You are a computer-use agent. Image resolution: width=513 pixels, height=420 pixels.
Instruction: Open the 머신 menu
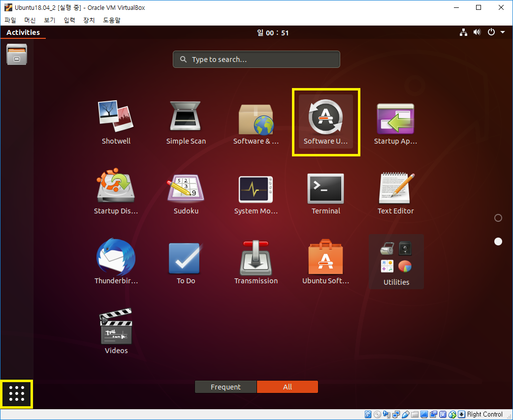pos(30,20)
